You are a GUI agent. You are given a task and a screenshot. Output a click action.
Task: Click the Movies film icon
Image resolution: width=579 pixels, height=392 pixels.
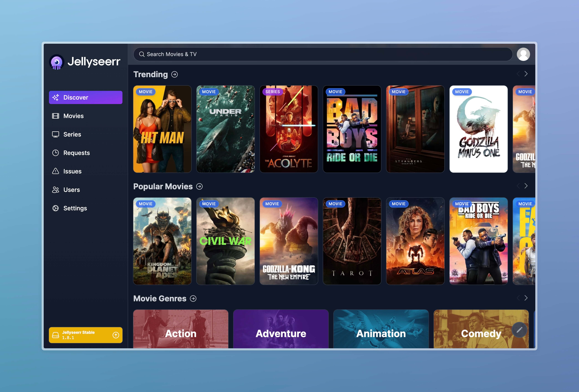pyautogui.click(x=56, y=116)
